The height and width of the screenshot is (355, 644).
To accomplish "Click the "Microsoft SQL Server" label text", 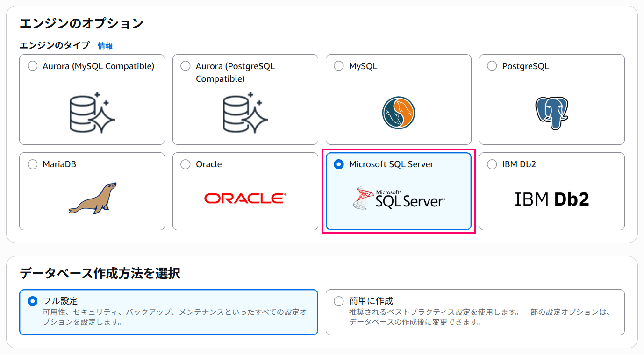I will pyautogui.click(x=391, y=164).
